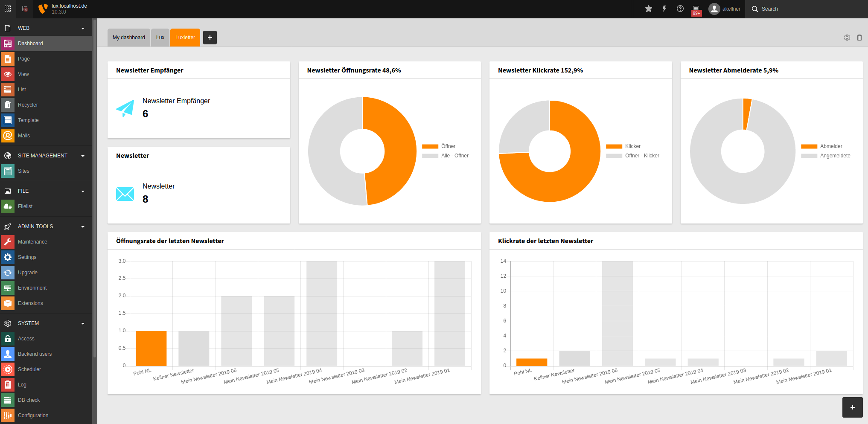Open dashboard settings gear icon

[847, 38]
